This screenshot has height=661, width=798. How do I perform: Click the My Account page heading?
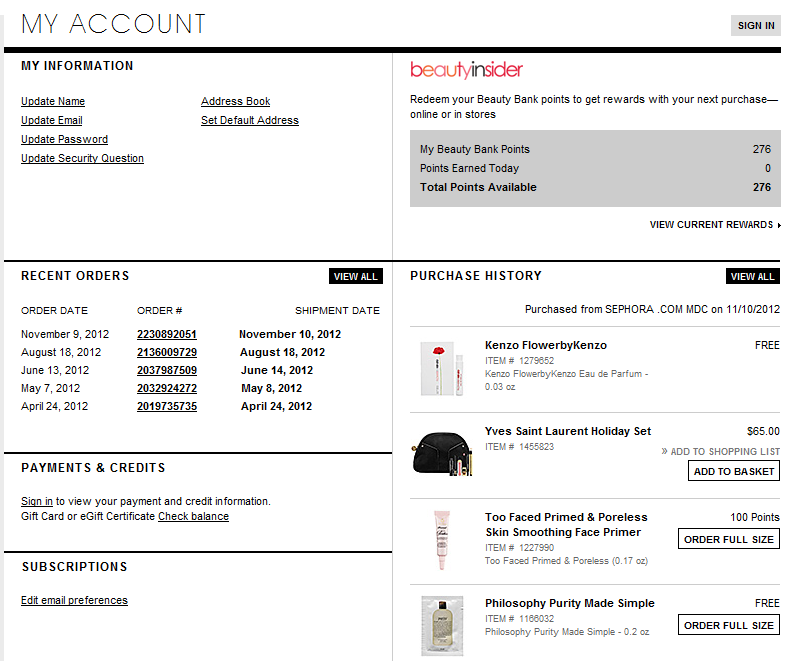click(x=113, y=24)
